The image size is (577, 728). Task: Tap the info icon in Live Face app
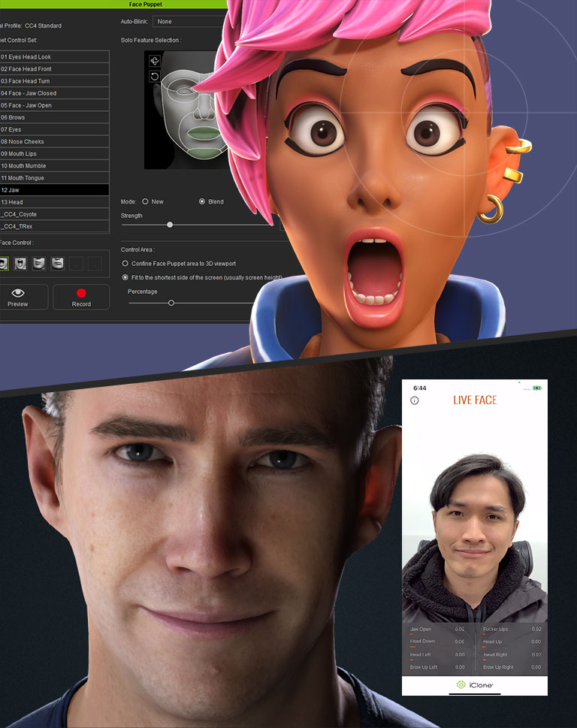coord(414,400)
